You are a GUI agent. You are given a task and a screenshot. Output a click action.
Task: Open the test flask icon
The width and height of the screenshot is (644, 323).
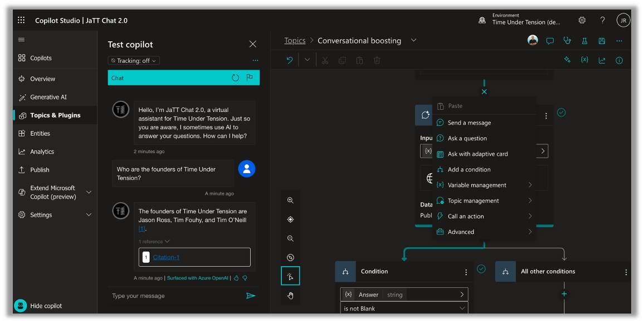pos(584,41)
